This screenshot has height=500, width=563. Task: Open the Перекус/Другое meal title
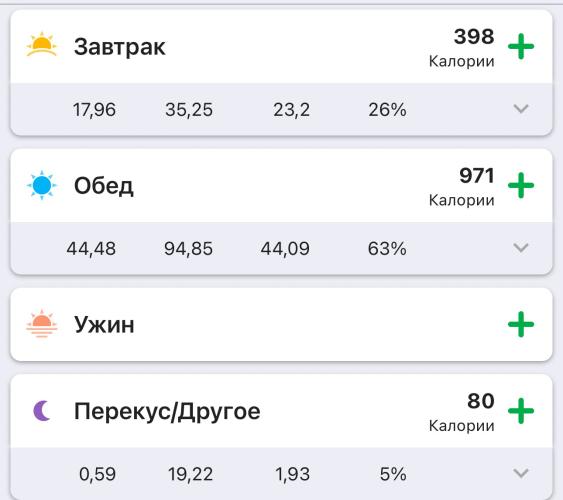click(x=167, y=411)
